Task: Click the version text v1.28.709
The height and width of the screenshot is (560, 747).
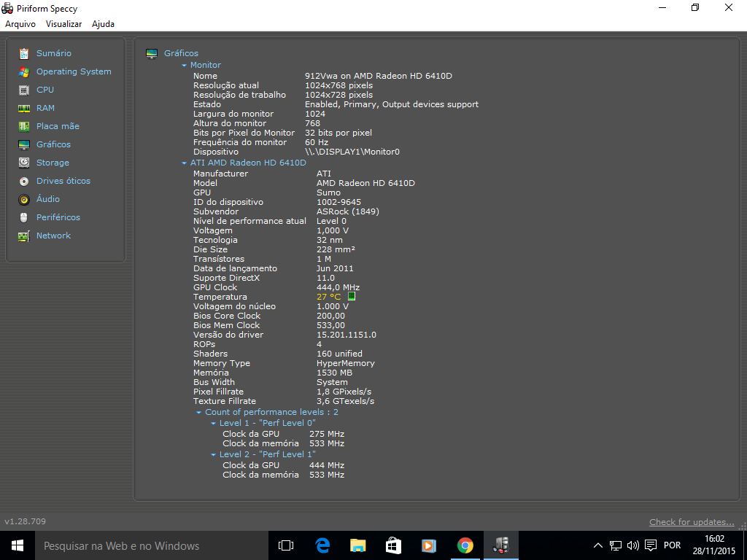Action: point(26,521)
